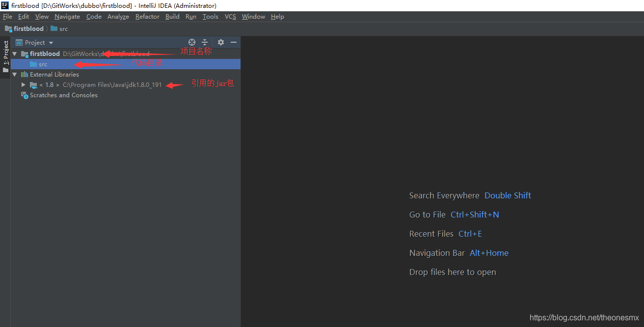This screenshot has width=644, height=327.
Task: Click the firstblood breadcrumb in navigation bar
Action: coord(24,29)
